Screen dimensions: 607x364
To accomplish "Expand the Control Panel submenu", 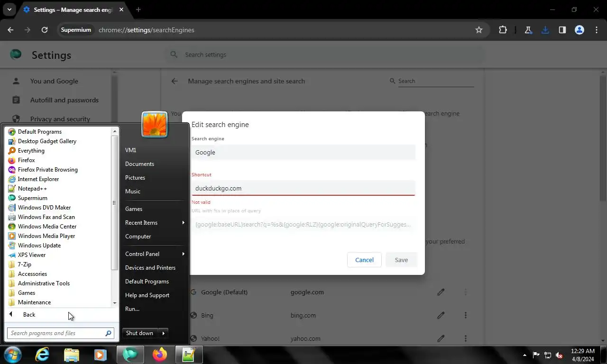I will [154, 254].
